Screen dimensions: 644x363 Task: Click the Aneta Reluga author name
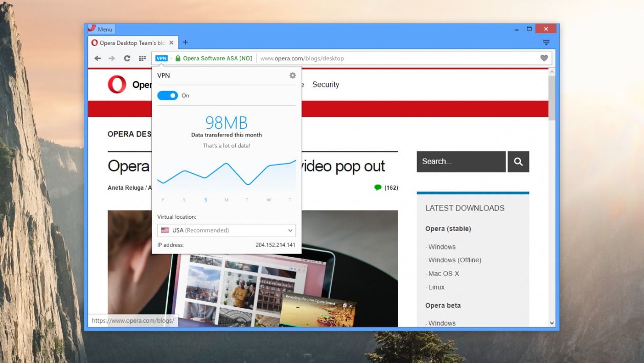pos(126,188)
